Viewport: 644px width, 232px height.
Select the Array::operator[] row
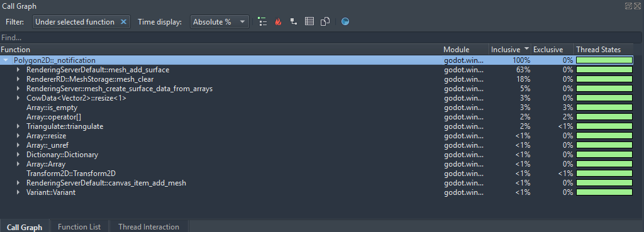point(316,117)
